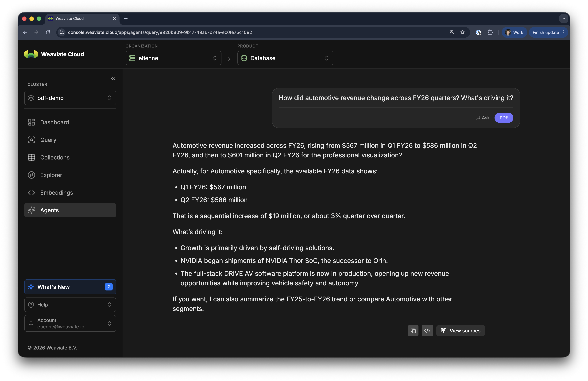Click the Weaviate B.V. footer link

pos(62,348)
